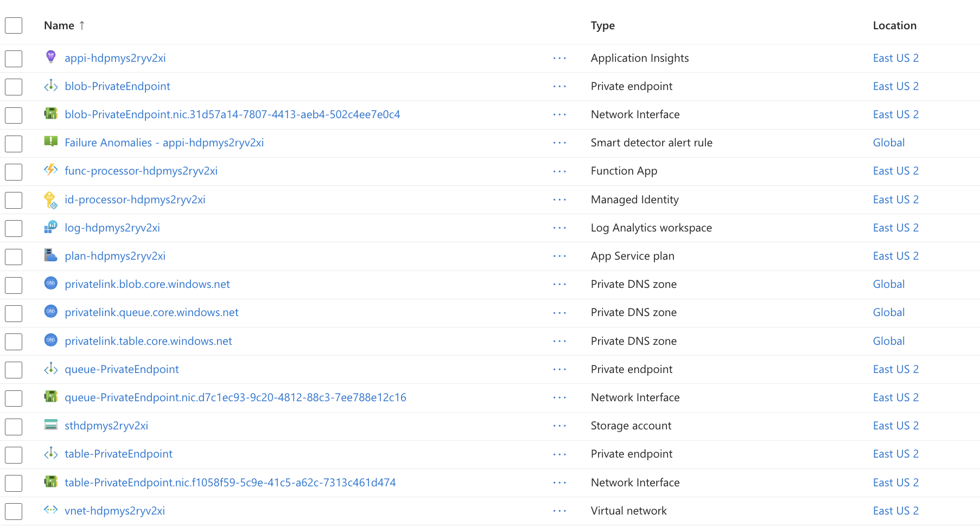Open the ellipsis menu for func-processor-hdpmys2ryv2xi

click(x=559, y=171)
